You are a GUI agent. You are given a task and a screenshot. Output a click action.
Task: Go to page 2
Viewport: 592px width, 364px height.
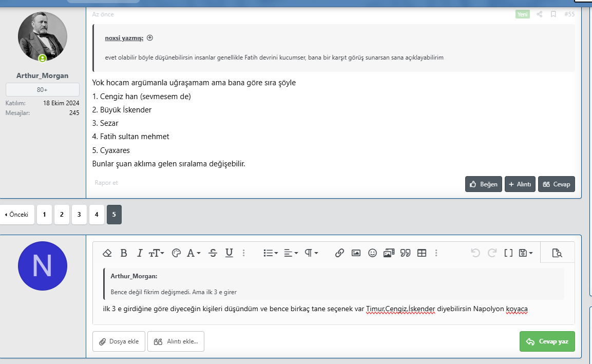click(62, 215)
